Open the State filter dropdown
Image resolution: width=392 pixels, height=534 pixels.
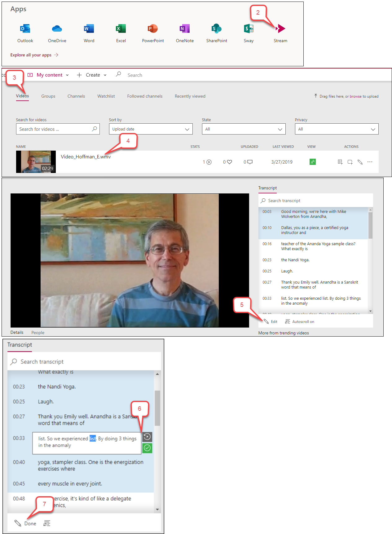click(x=244, y=129)
